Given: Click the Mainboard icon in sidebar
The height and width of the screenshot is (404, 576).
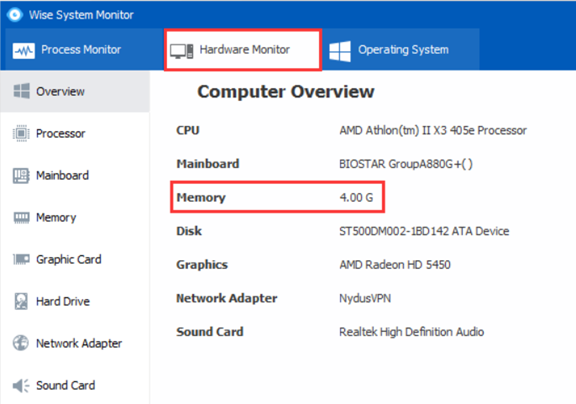Looking at the screenshot, I should tap(21, 176).
